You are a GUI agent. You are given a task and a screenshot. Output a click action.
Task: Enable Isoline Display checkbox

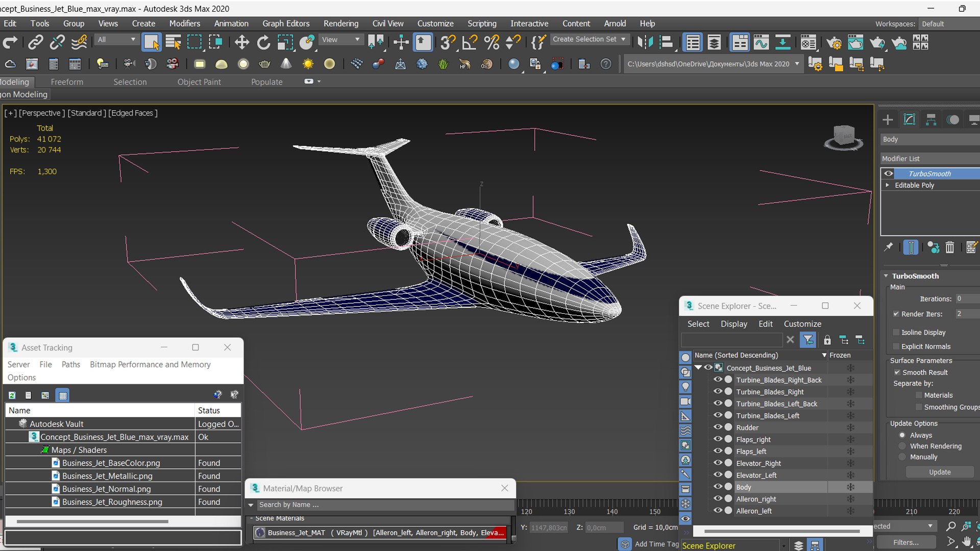(x=896, y=332)
